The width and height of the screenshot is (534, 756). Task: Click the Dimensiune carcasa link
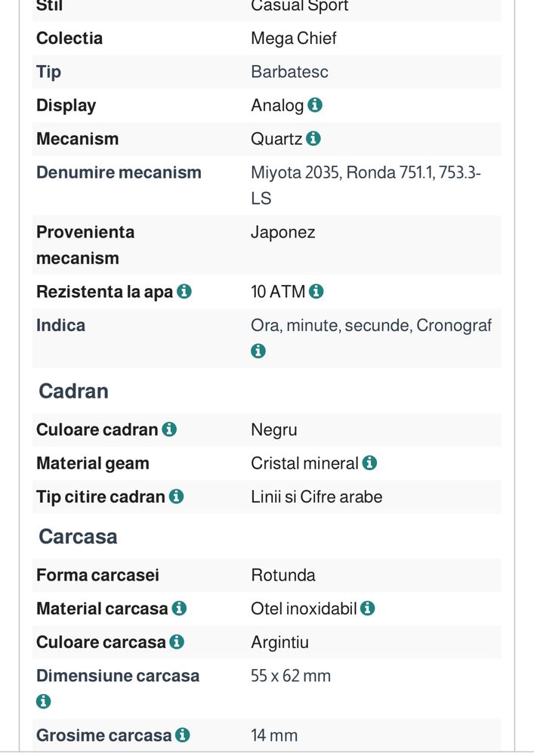(x=118, y=675)
